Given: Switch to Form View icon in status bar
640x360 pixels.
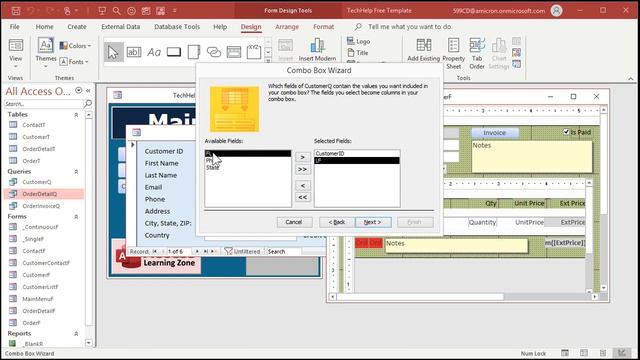Looking at the screenshot, I should (564, 353).
